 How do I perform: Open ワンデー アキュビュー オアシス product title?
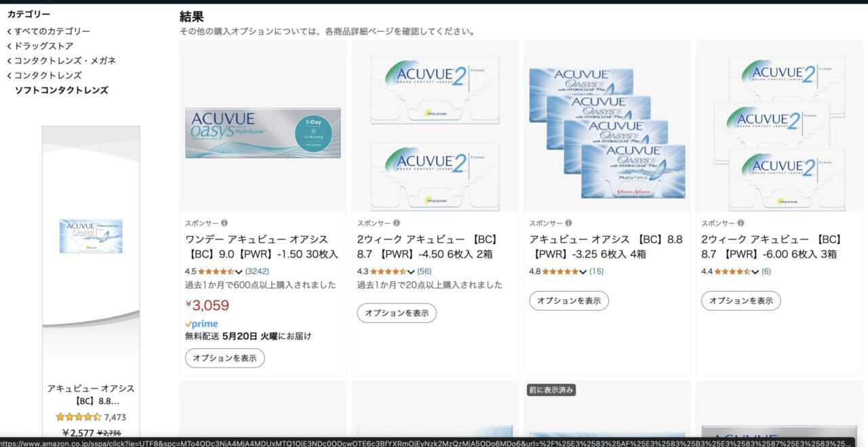click(262, 247)
